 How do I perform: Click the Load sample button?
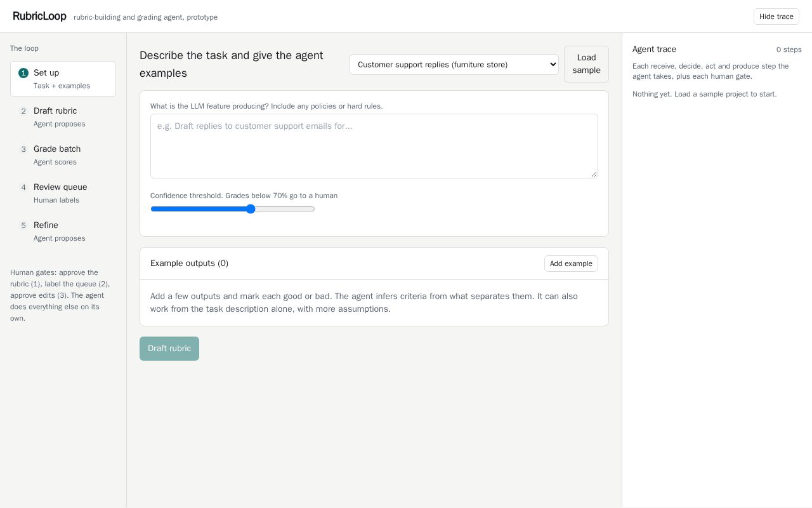(x=586, y=64)
